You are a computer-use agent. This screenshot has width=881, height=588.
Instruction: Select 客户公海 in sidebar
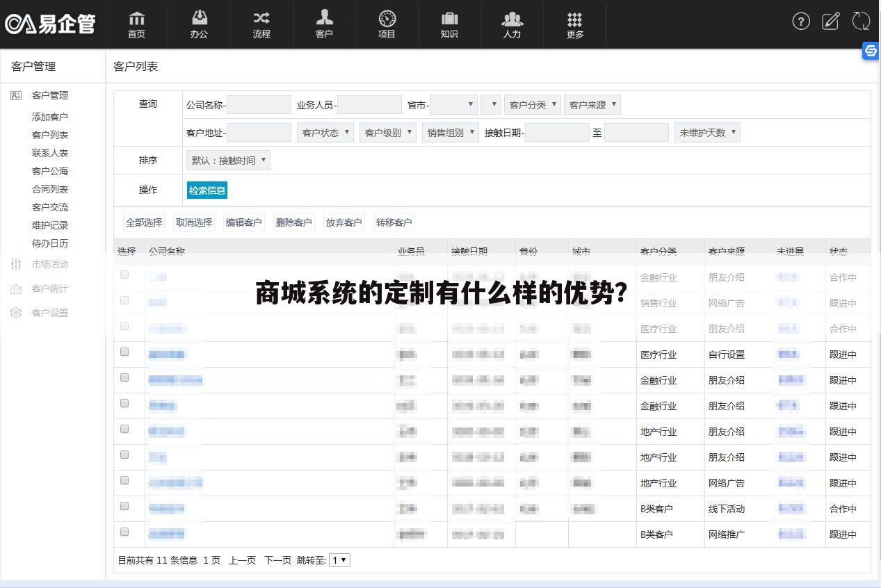click(x=50, y=171)
